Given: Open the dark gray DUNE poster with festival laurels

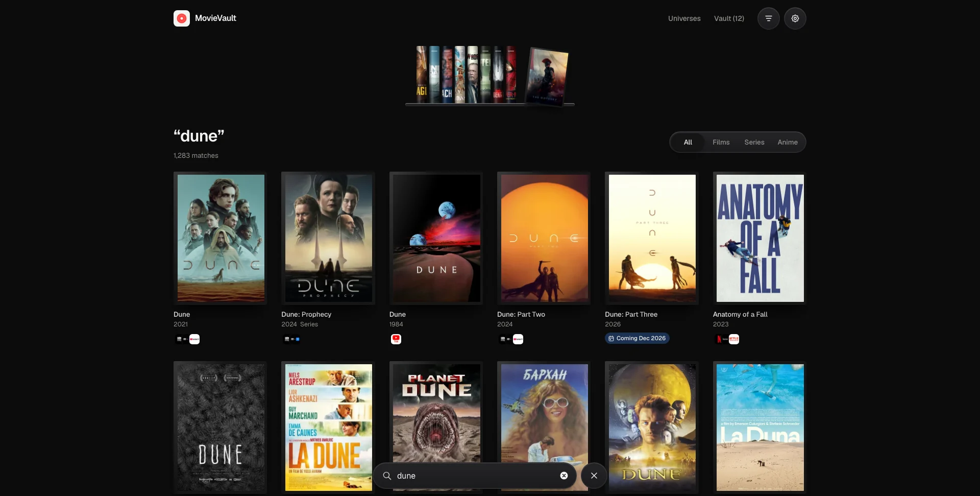Looking at the screenshot, I should (220, 428).
